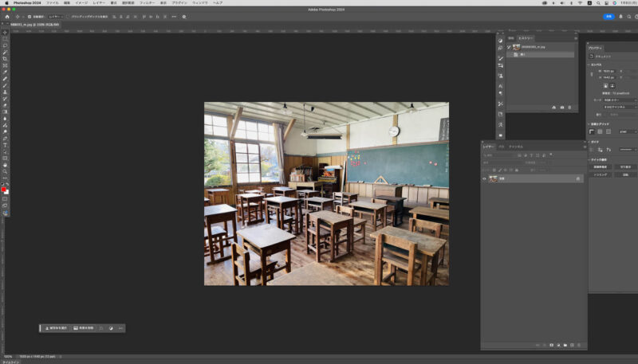Click the blue share button at top right
The width and height of the screenshot is (638, 364).
pyautogui.click(x=608, y=17)
